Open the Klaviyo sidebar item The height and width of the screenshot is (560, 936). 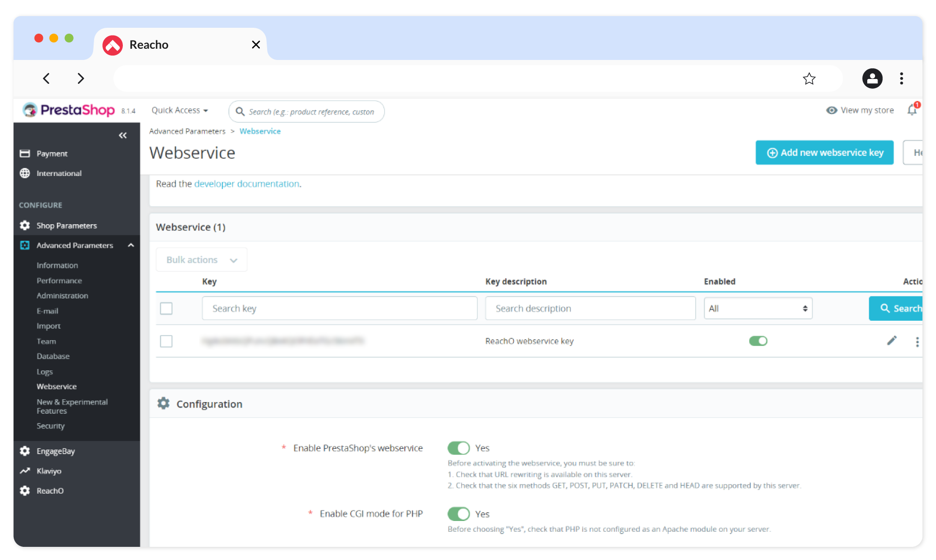pos(49,471)
